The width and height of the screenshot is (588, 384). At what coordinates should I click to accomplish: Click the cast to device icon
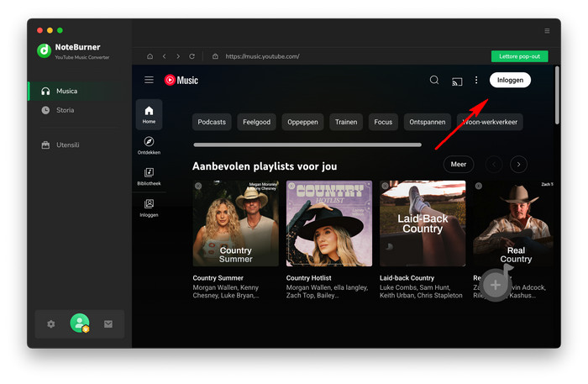point(457,81)
